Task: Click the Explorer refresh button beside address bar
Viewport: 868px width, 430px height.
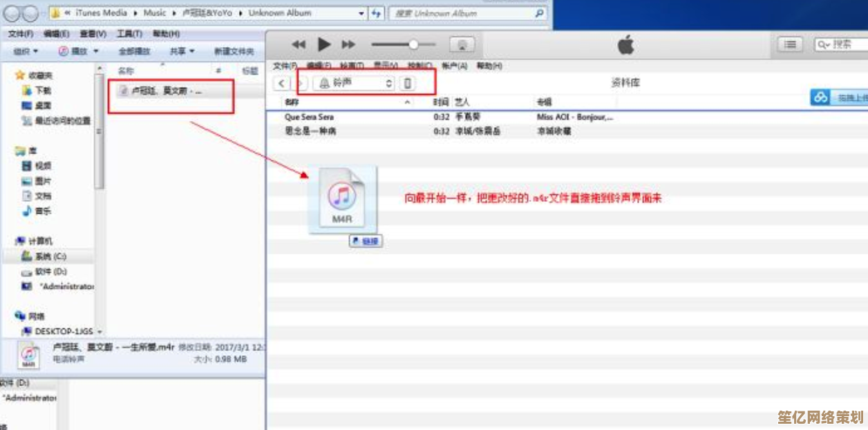Action: coord(376,13)
